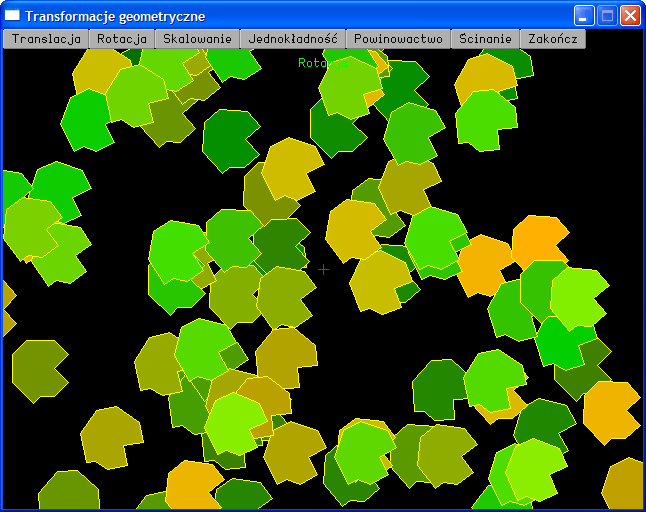Click the lime green polygon at bottom center-left
The width and height of the screenshot is (646, 512).
(x=235, y=423)
